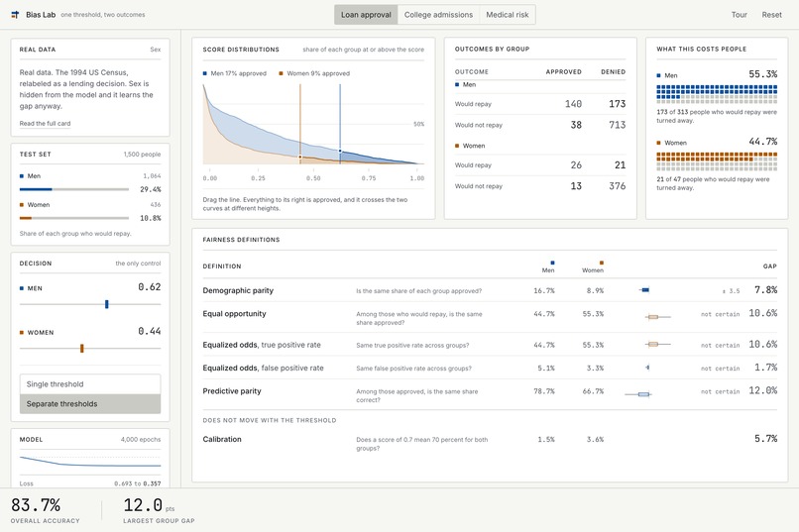Open the 'Read the full card' link
This screenshot has height=532, width=799.
(x=45, y=123)
